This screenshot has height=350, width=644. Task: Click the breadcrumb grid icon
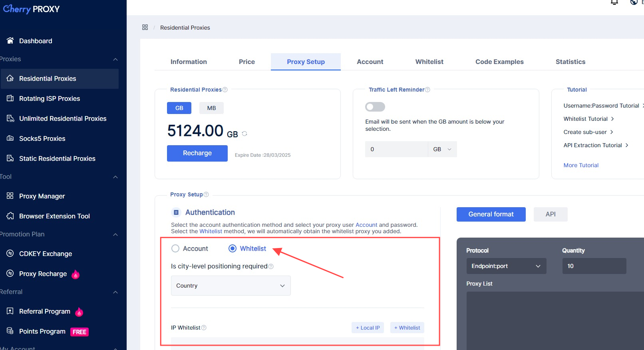[x=145, y=27]
